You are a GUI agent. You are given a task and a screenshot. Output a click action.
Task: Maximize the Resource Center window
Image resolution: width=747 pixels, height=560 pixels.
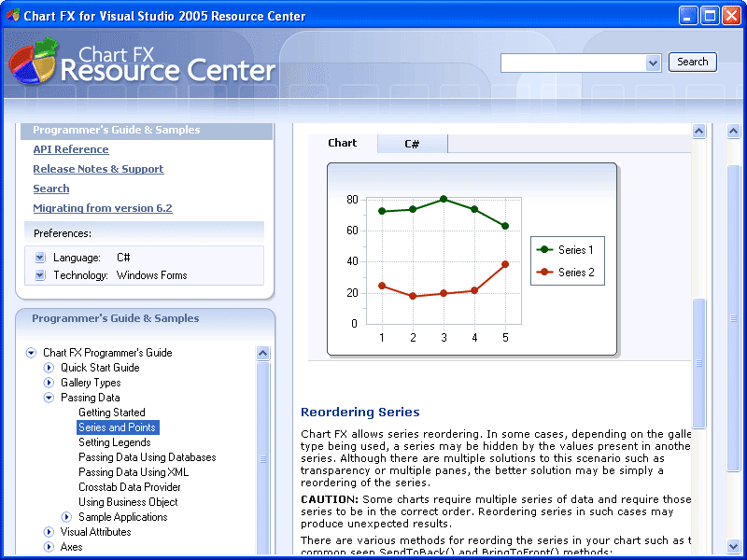pos(710,16)
